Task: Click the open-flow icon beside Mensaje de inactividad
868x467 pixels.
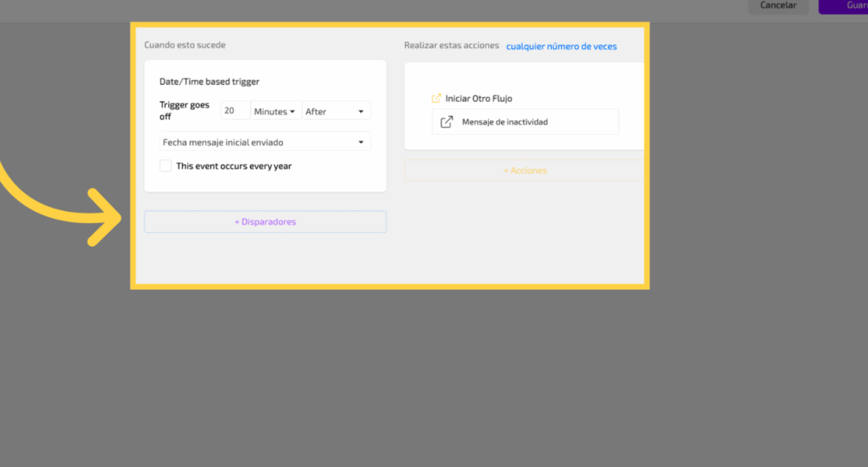Action: tap(447, 122)
